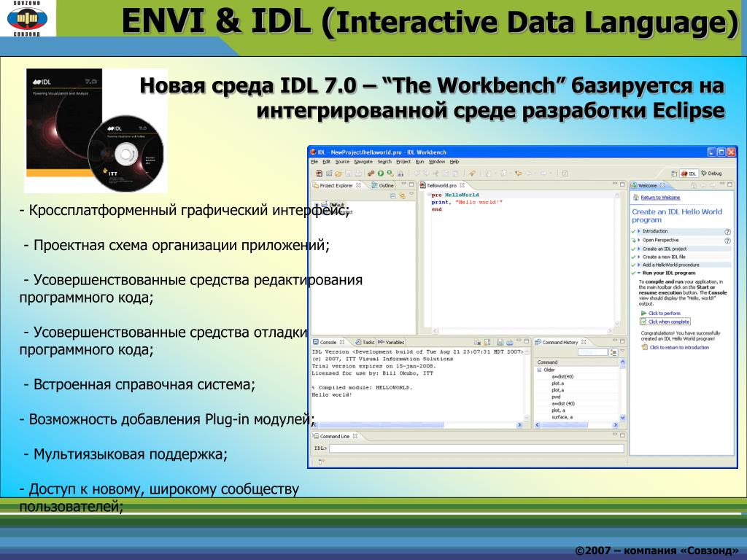Select the pwd command in history

pos(556,397)
